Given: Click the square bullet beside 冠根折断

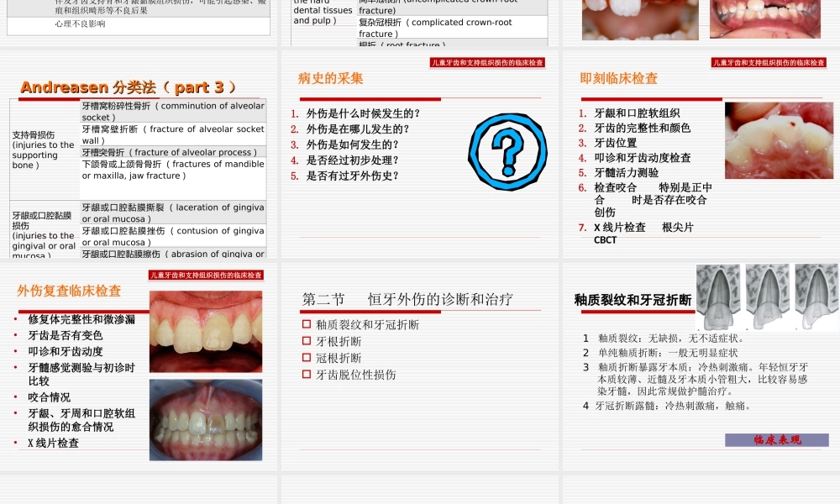Looking at the screenshot, I should pyautogui.click(x=307, y=357).
